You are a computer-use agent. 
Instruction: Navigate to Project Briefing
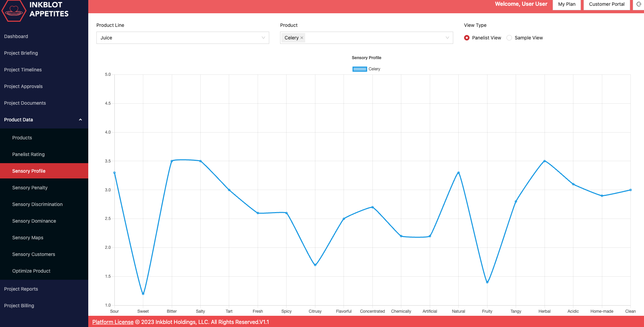tap(21, 53)
